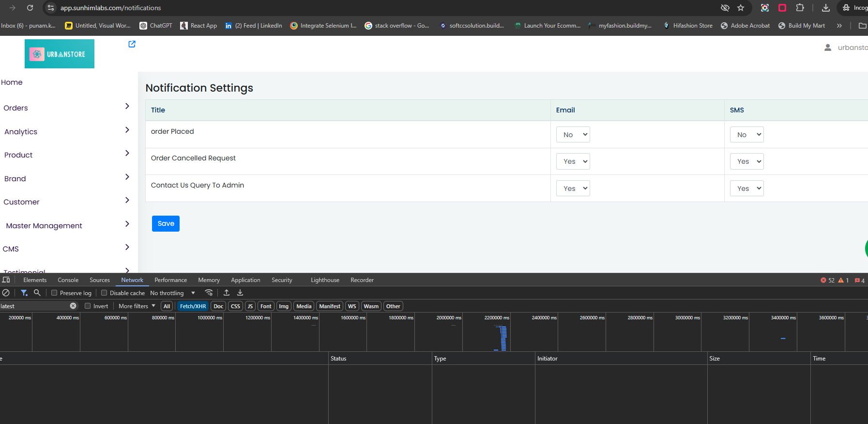
Task: Toggle the DevTools device toolbar icon
Action: pos(6,280)
